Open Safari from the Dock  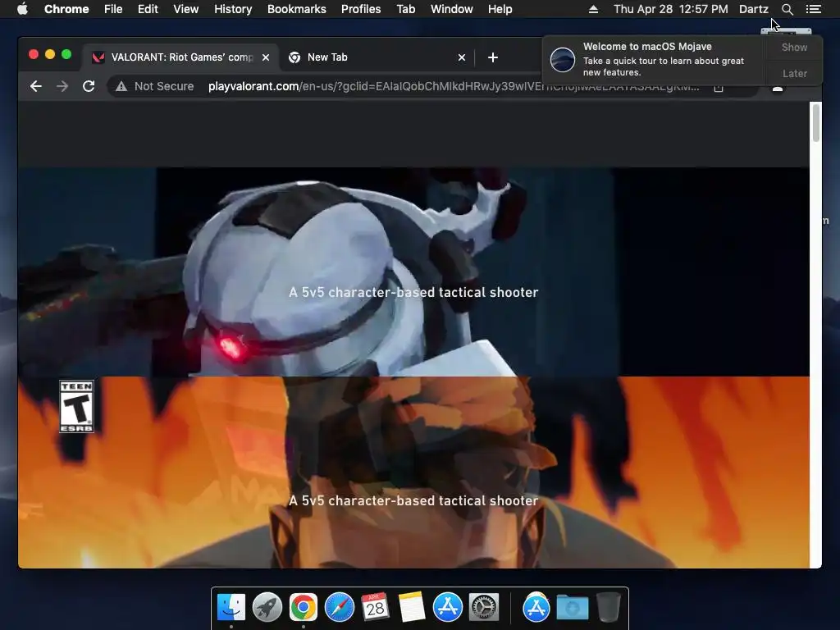pyautogui.click(x=340, y=607)
